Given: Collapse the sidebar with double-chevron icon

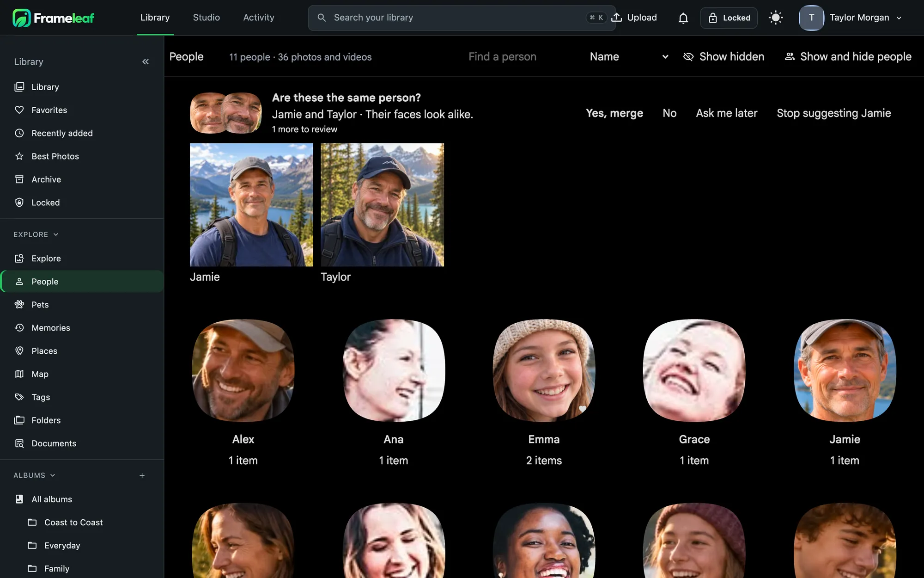Looking at the screenshot, I should coord(146,61).
